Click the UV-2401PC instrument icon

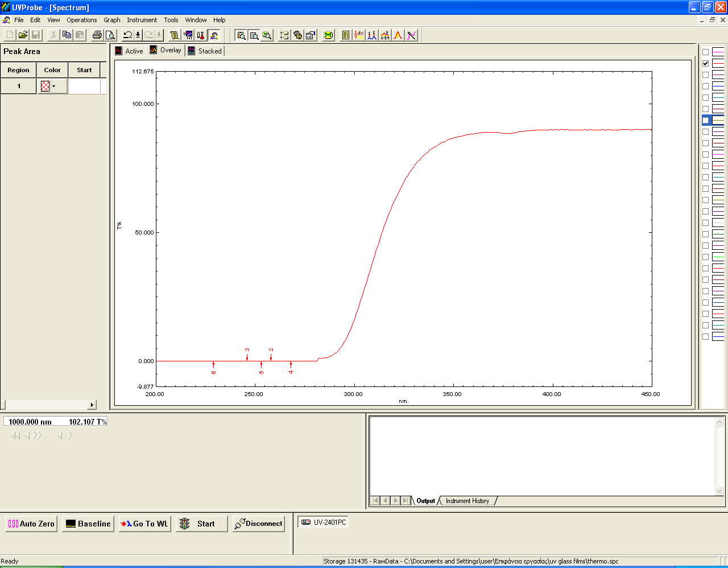(306, 522)
